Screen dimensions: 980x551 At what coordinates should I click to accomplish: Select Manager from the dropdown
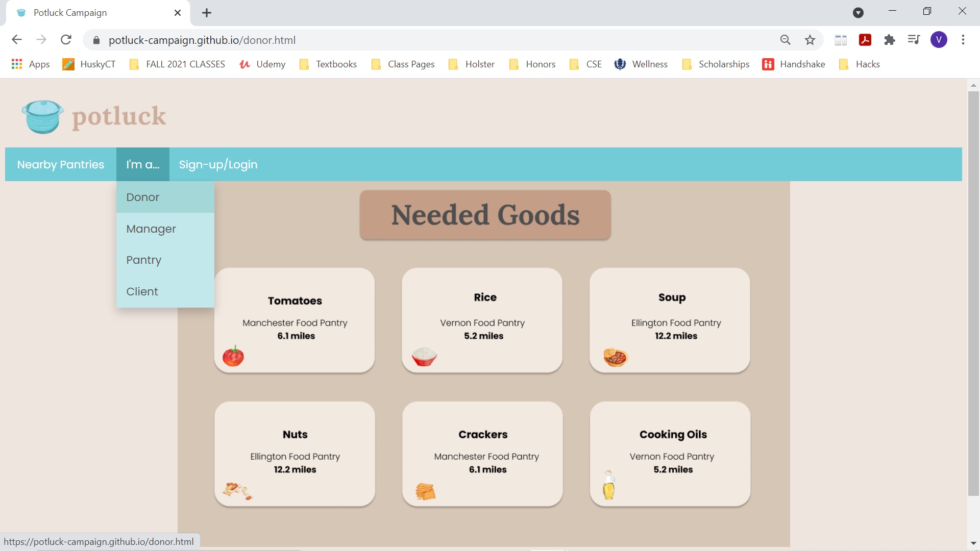[x=151, y=229]
